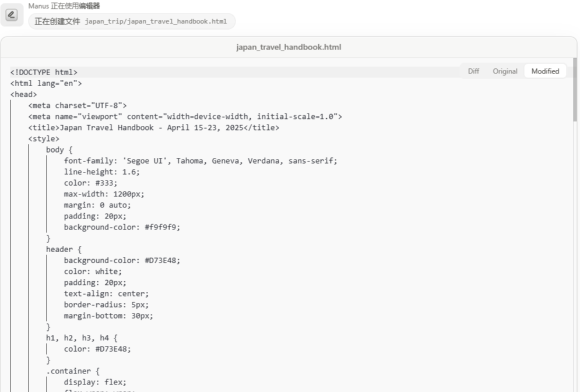
Task: Click the japan_travel_handbook.html file title bar
Action: coord(289,47)
